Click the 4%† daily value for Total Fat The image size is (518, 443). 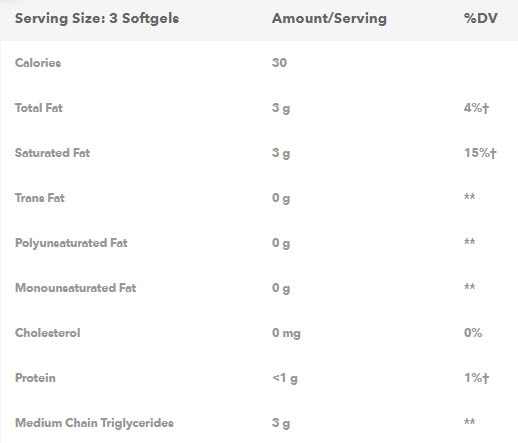tap(476, 108)
